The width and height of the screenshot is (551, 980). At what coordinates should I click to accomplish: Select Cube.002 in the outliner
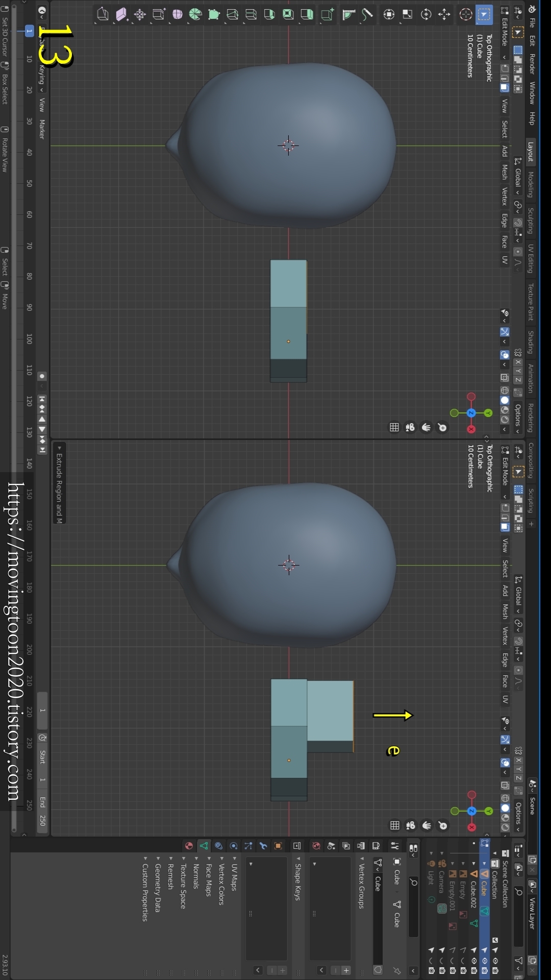point(473,894)
